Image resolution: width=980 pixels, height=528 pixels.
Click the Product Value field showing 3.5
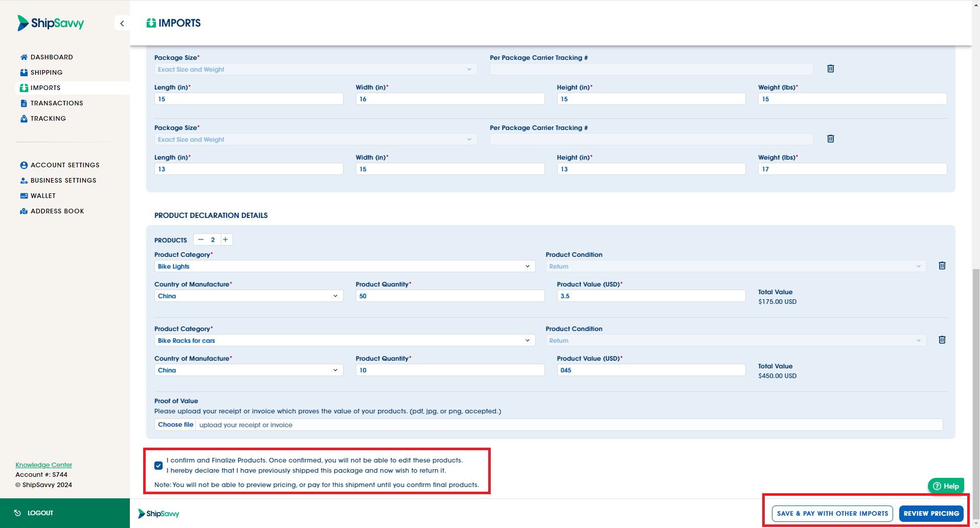[651, 296]
